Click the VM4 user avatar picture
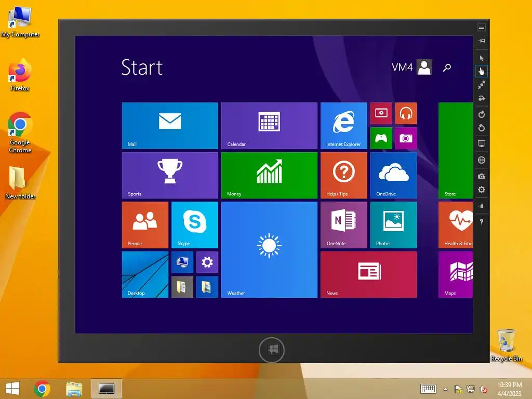This screenshot has width=532, height=399. tap(424, 67)
